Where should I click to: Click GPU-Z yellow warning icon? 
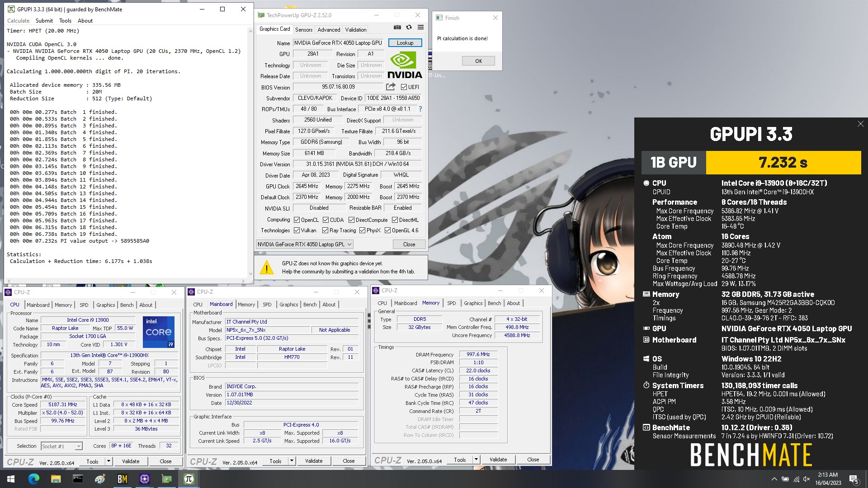click(267, 267)
